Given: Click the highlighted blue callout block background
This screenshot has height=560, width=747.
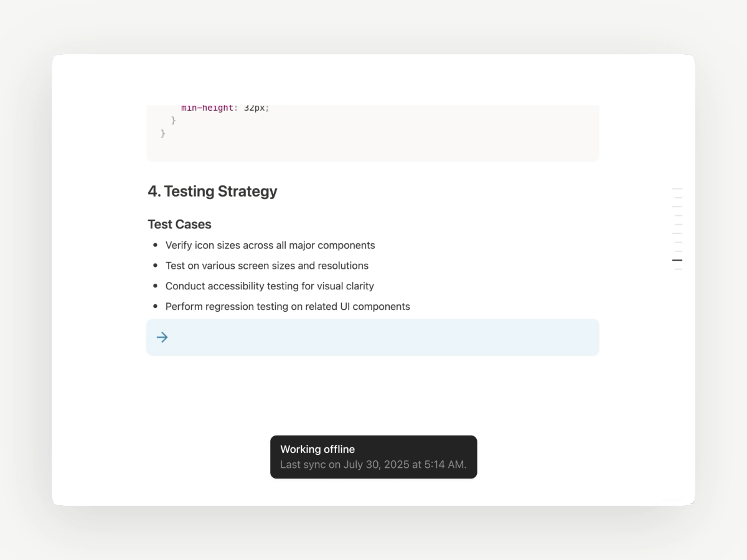Looking at the screenshot, I should [373, 337].
